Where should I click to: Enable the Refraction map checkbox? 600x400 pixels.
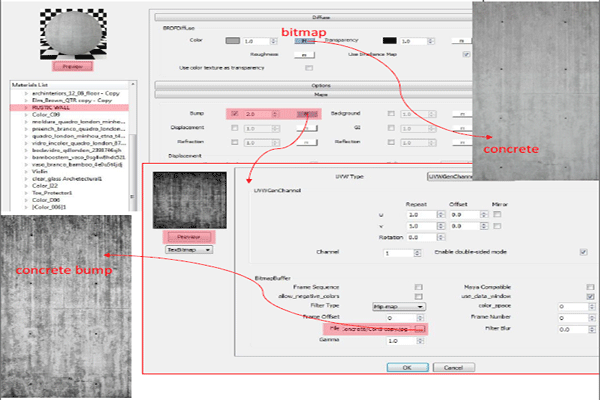235,142
